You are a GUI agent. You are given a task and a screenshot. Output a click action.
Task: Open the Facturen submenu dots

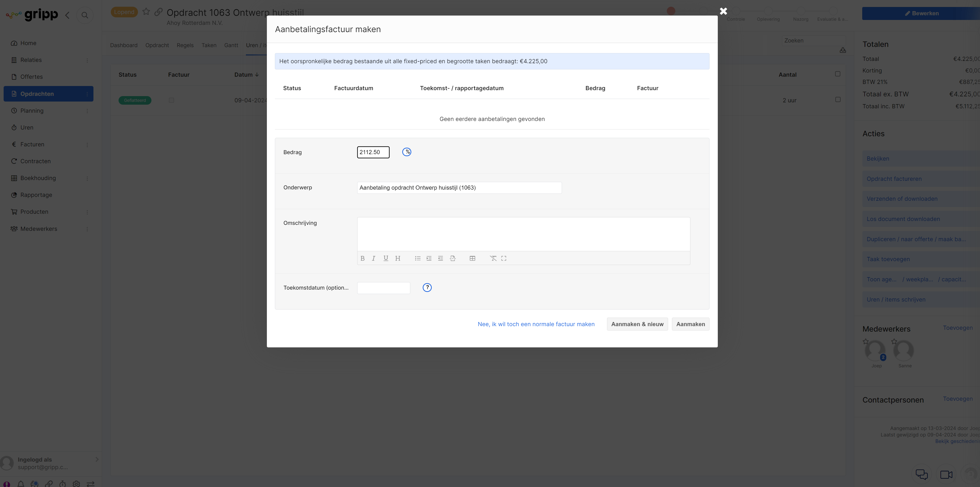[x=87, y=145]
